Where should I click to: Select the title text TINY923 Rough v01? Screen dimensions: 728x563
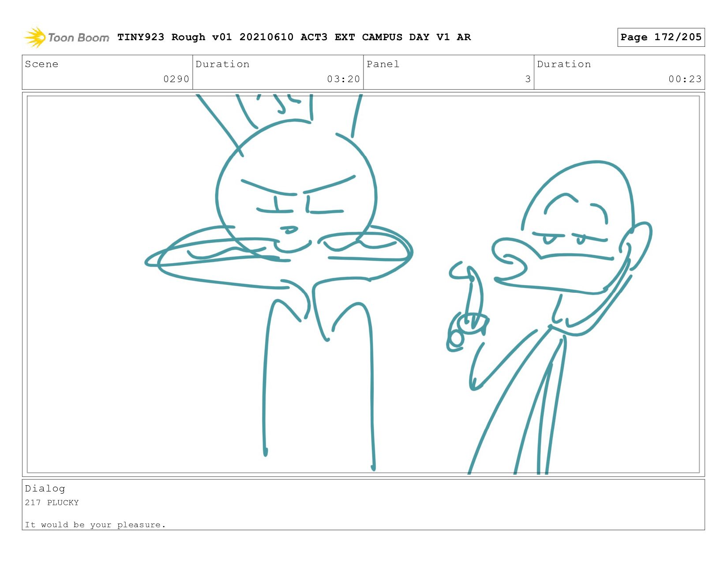click(175, 37)
